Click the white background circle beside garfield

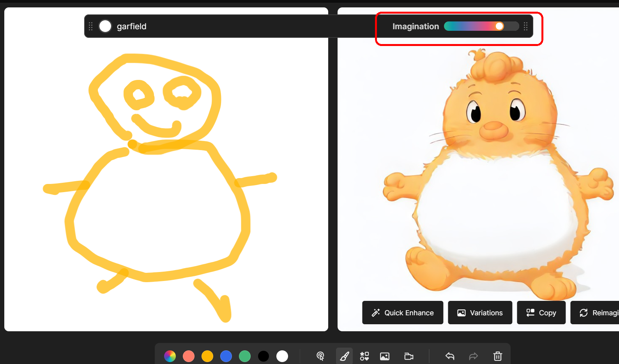point(105,26)
